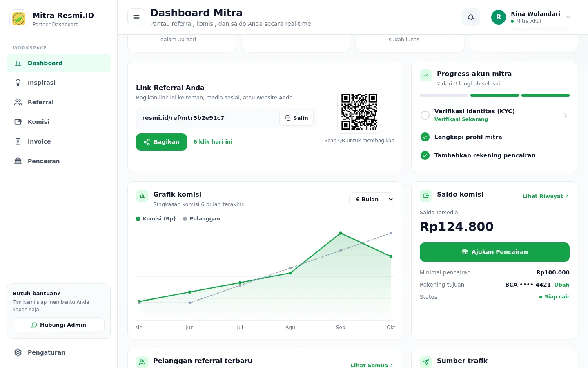
Task: Click the account progress bar
Action: point(494,96)
